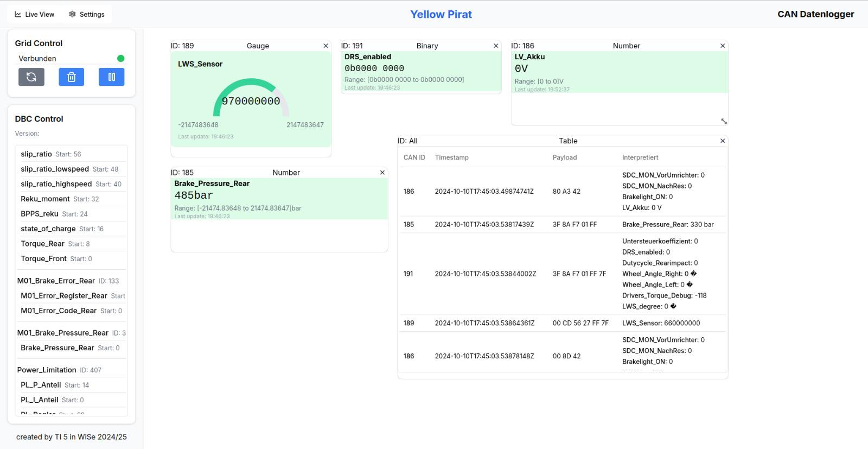Pick Torque_Front signal from DBC Control
This screenshot has width=868, height=449.
43,258
